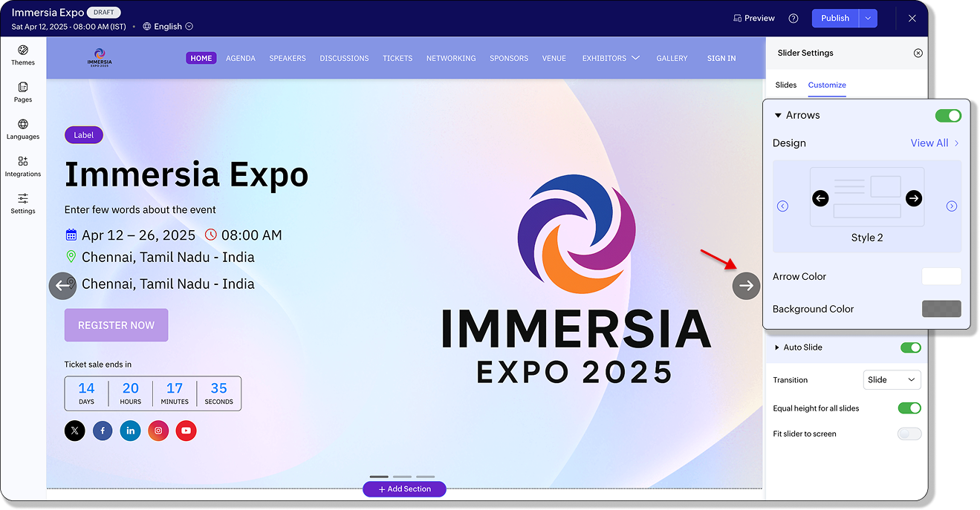Expand the Exhibitors menu

(x=611, y=58)
